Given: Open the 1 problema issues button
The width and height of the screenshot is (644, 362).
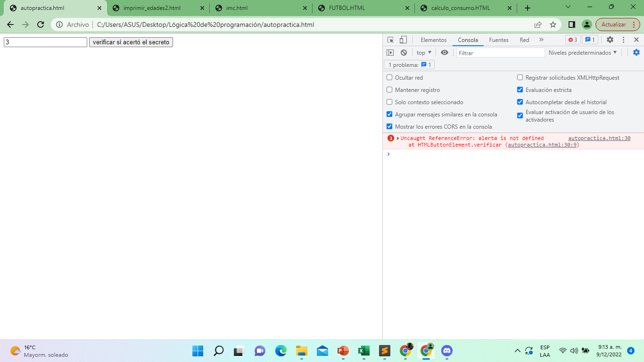Looking at the screenshot, I should tap(409, 65).
